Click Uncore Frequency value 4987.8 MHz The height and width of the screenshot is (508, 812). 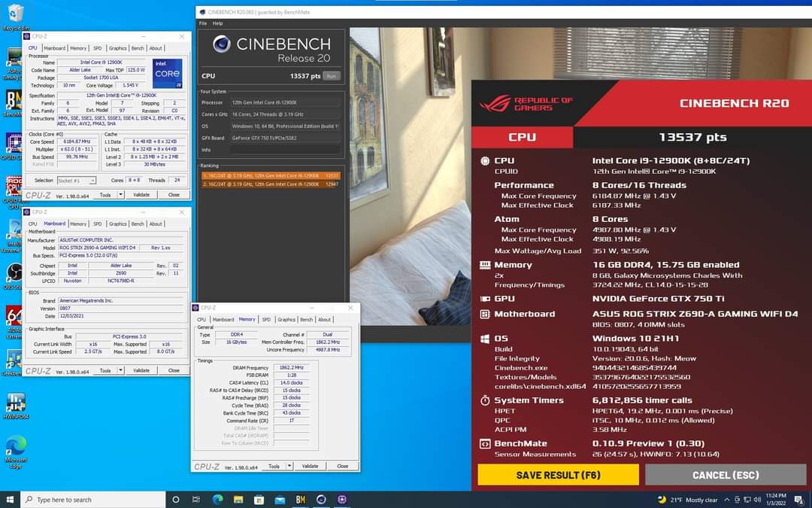tap(328, 350)
